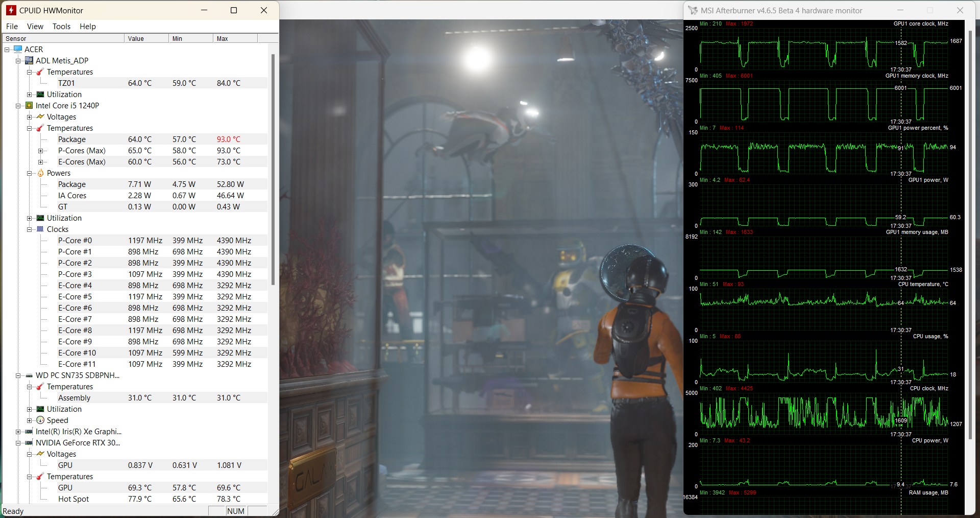
Task: Click the HWMonitor vertical scrollbar
Action: click(273, 169)
